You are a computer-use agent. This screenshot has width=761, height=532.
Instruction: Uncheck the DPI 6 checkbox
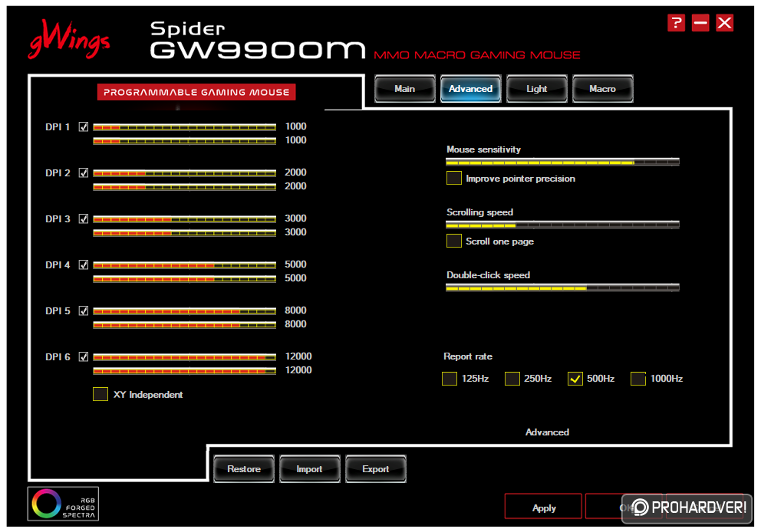84,357
